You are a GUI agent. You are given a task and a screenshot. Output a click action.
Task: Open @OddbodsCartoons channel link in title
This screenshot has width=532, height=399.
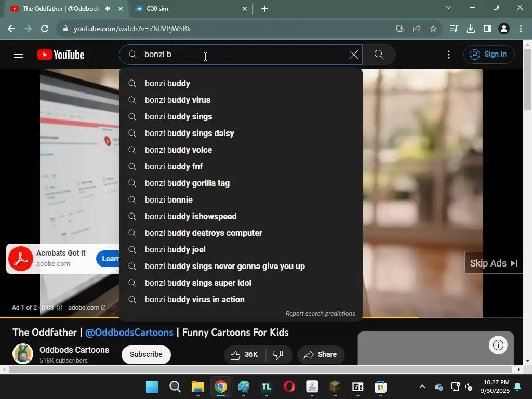click(129, 332)
